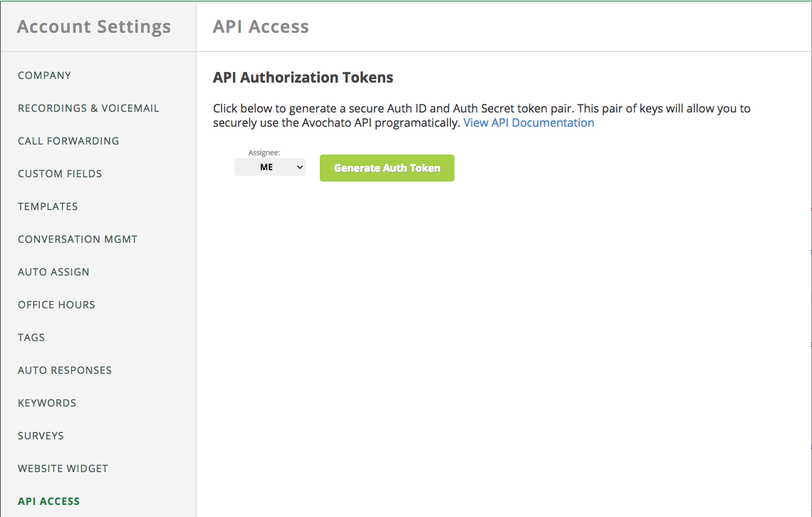Go to Conversation Mgmt settings
The height and width of the screenshot is (517, 812).
pyautogui.click(x=78, y=239)
